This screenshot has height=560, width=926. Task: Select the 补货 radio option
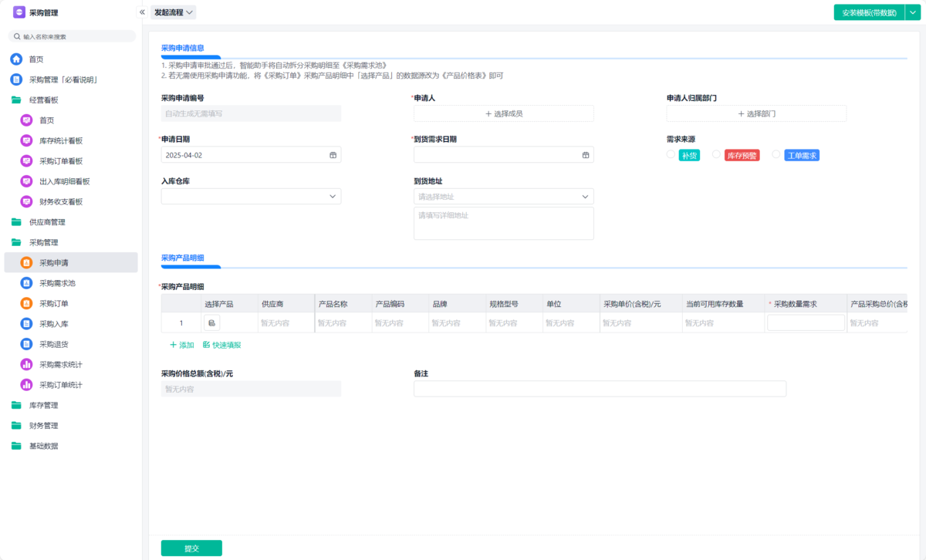(x=671, y=154)
